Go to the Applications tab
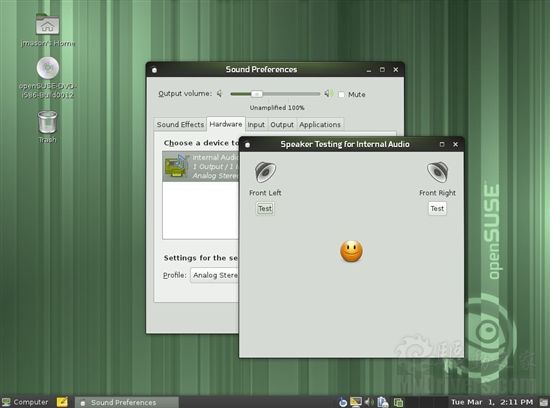This screenshot has width=550, height=408. 320,125
